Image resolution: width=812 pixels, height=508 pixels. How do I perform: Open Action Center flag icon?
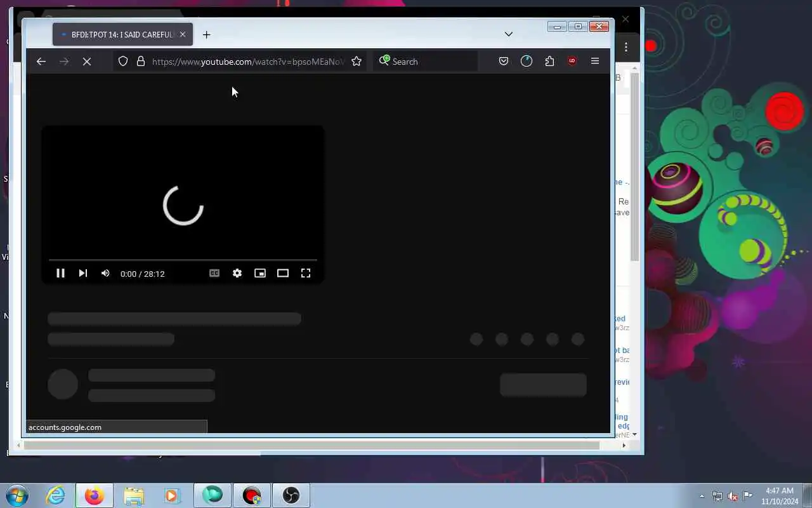748,496
